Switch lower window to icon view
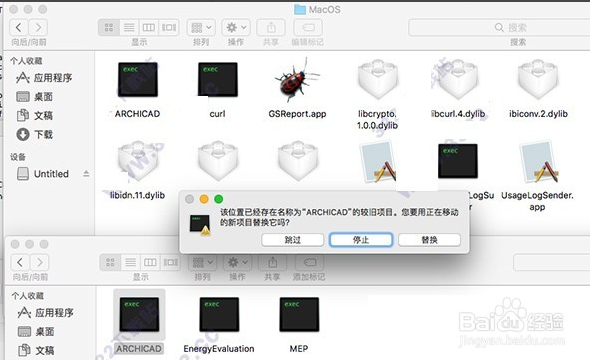590x360 pixels. coord(110,262)
